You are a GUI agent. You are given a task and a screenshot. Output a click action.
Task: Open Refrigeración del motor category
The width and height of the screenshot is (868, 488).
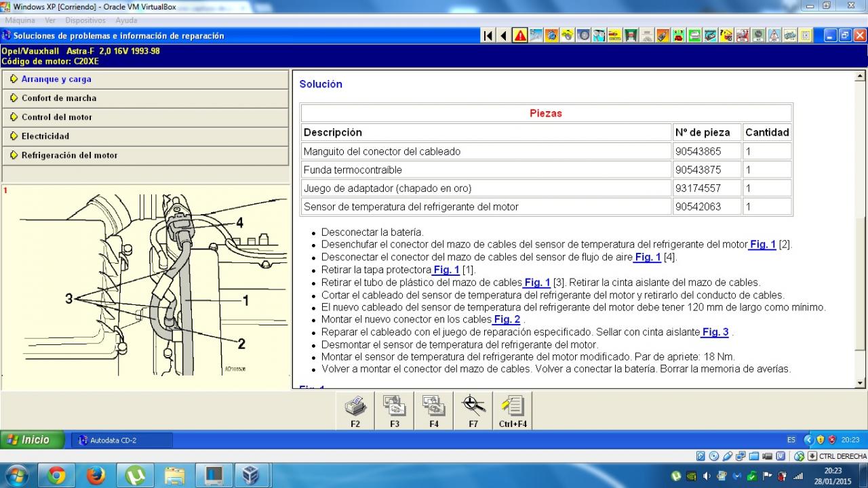tap(69, 155)
